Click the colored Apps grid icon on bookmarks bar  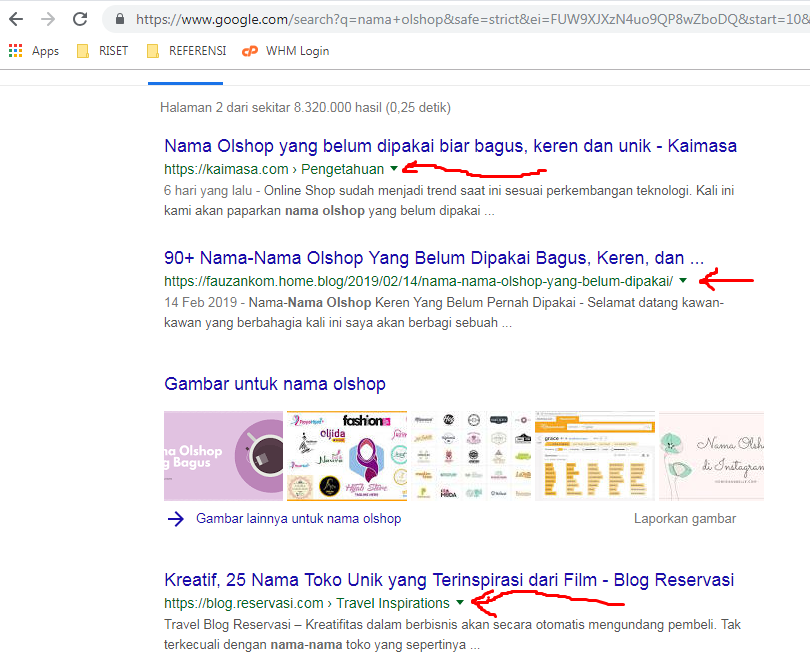pos(15,50)
